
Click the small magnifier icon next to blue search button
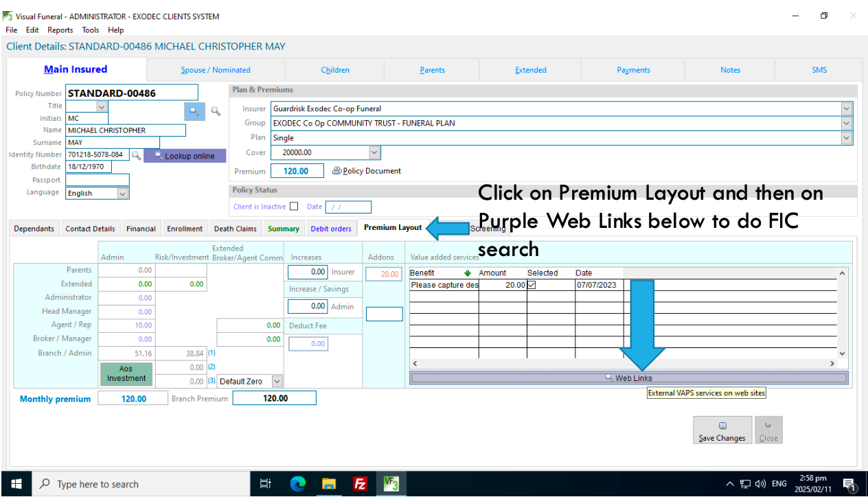point(215,111)
